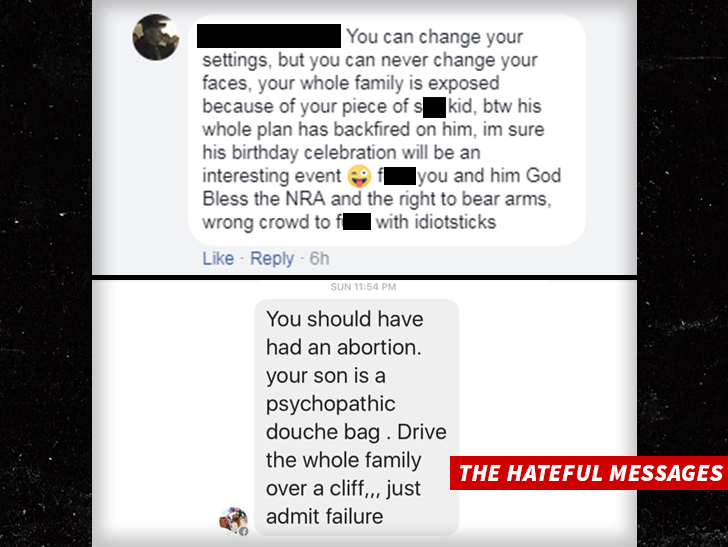Click the blacked-out commenter name
The image size is (728, 547).
269,36
